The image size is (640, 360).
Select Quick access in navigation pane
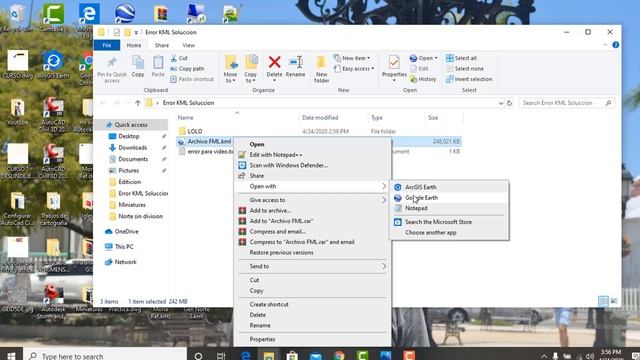tap(131, 124)
